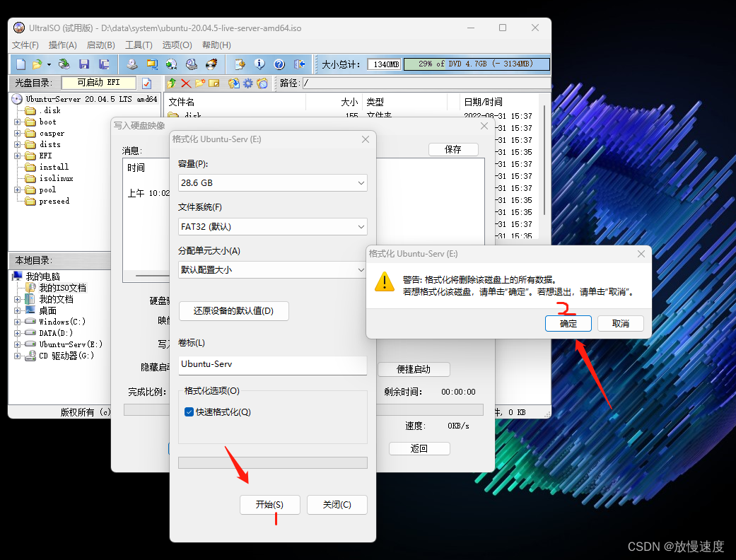Click the blue Info properties icon
Viewport: 736px width, 560px height.
pos(259,64)
